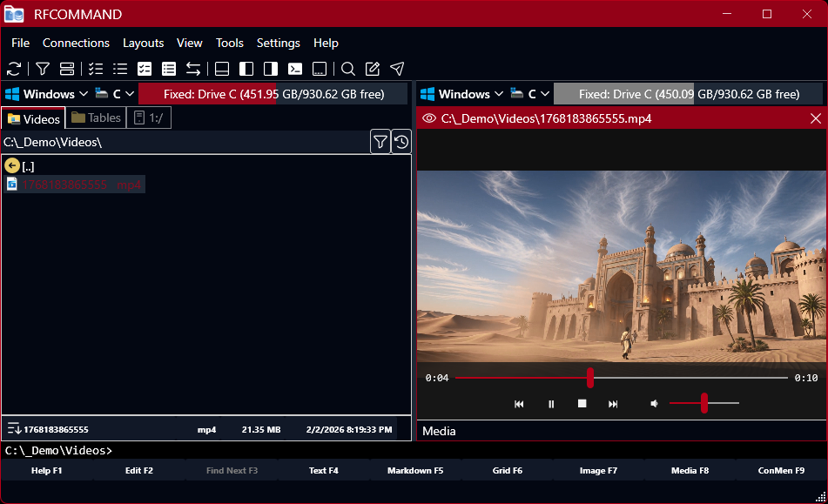Mute the audio speaker icon
828x504 pixels.
[654, 404]
